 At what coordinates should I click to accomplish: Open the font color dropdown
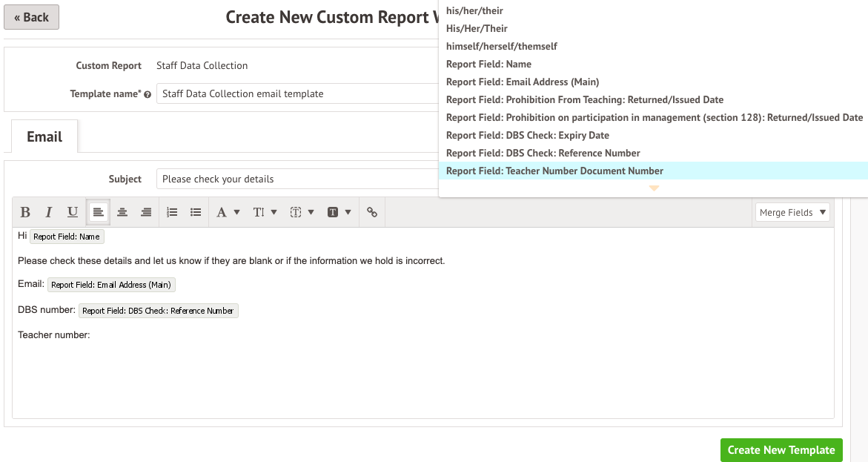pos(228,213)
